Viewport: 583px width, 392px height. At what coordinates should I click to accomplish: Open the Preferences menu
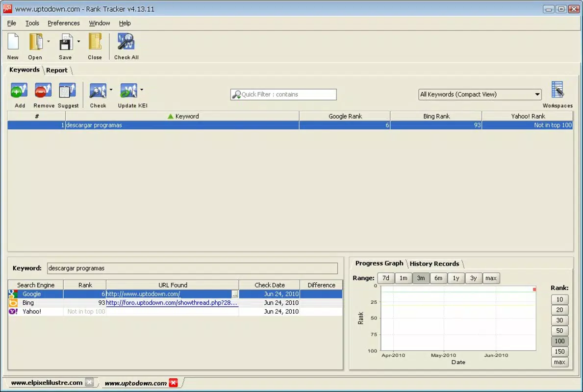(x=64, y=23)
